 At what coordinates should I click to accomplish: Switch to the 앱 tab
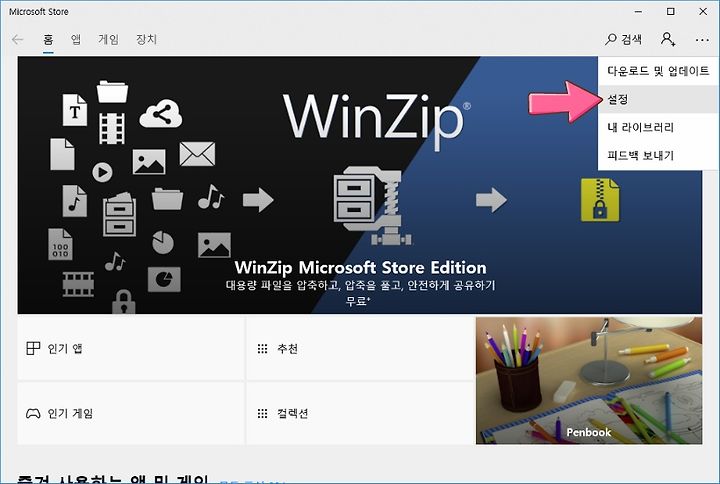[76, 39]
